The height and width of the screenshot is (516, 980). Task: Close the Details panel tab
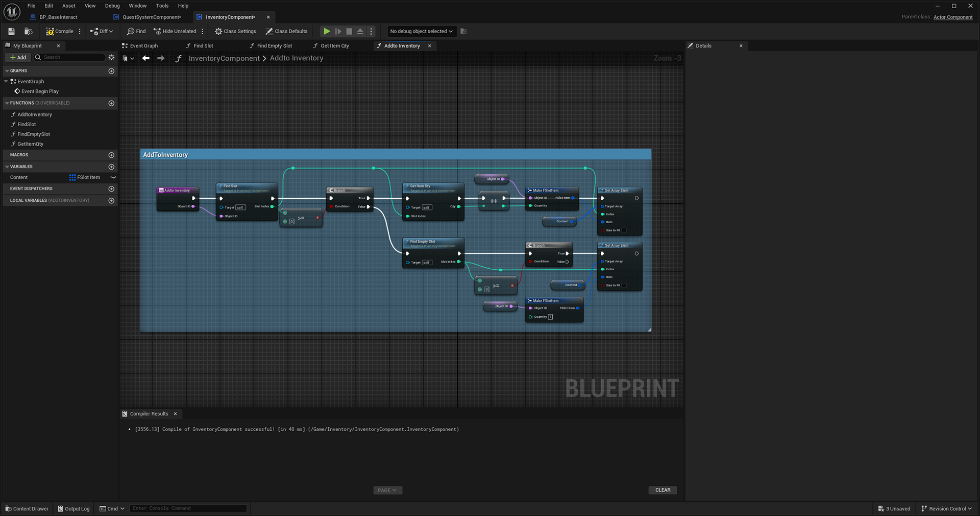[741, 45]
